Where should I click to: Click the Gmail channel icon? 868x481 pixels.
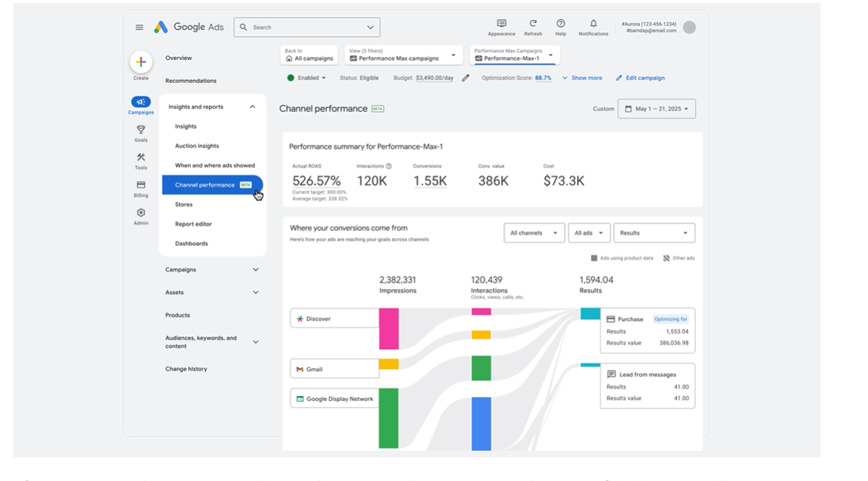tap(300, 369)
